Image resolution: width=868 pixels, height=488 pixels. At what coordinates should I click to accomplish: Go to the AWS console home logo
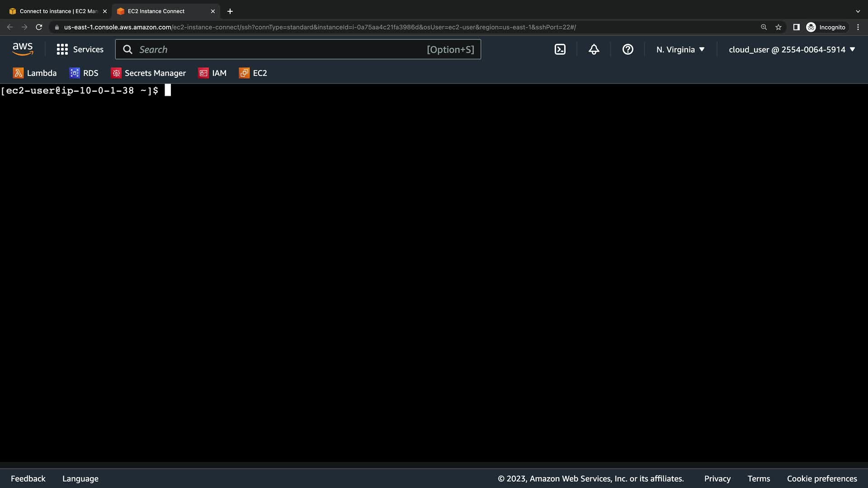(23, 49)
